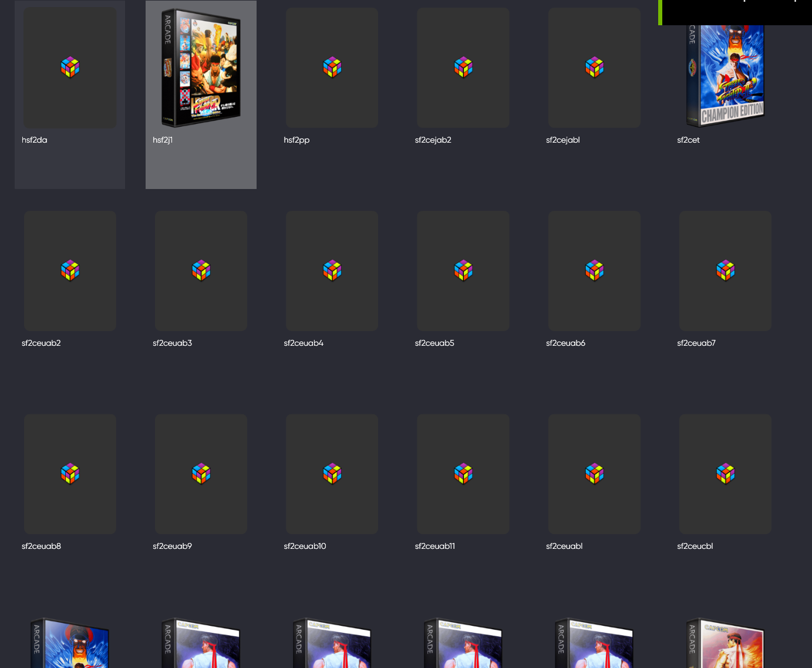This screenshot has width=812, height=668.
Task: Click the sf2ceuab10 title text
Action: pos(305,546)
